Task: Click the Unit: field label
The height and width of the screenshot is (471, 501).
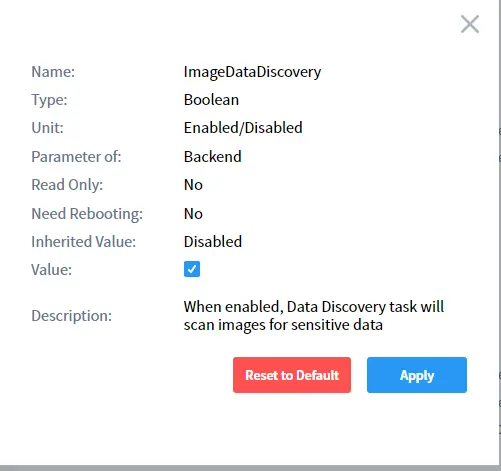Action: 47,128
